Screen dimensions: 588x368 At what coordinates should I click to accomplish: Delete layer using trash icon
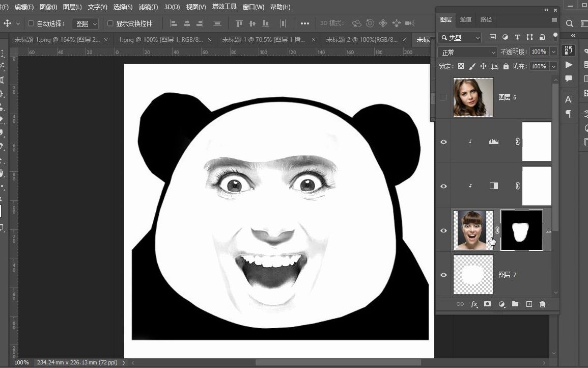pyautogui.click(x=542, y=304)
